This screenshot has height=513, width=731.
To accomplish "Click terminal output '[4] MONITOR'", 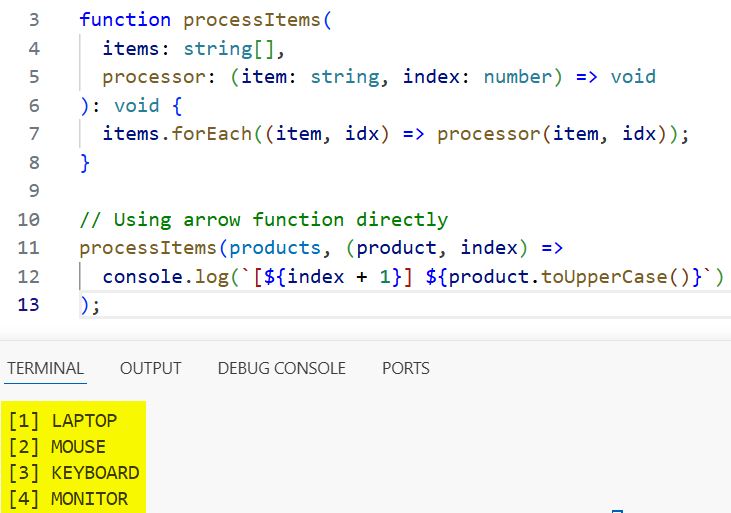I will click(68, 499).
